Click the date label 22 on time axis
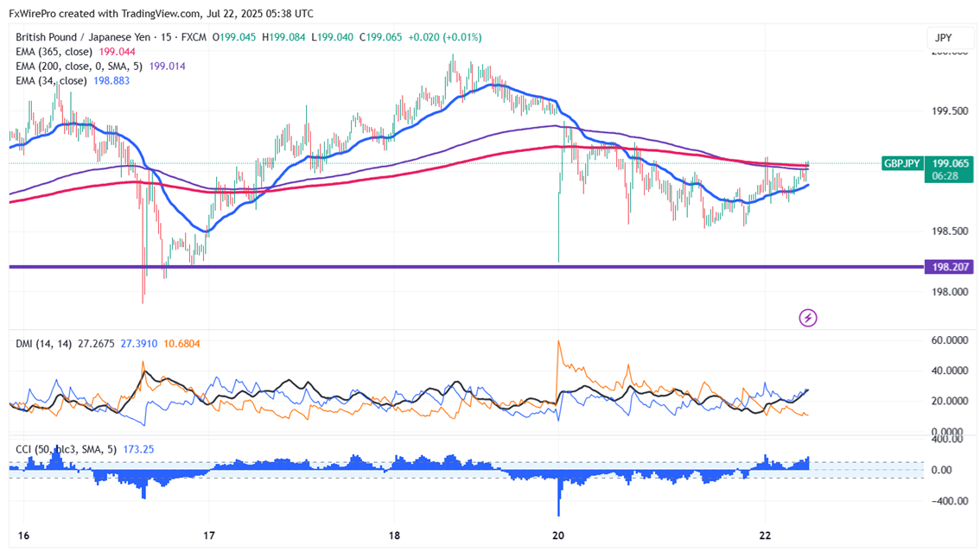The height and width of the screenshot is (558, 980). click(765, 536)
